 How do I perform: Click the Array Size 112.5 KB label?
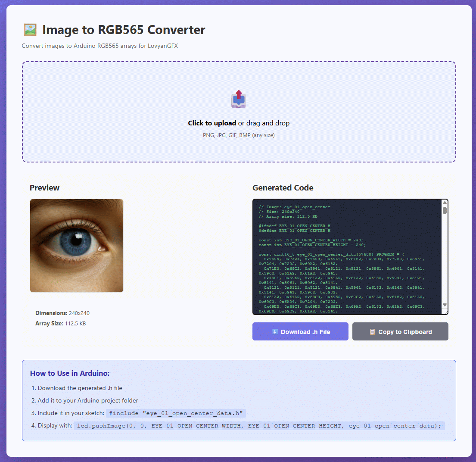[60, 324]
